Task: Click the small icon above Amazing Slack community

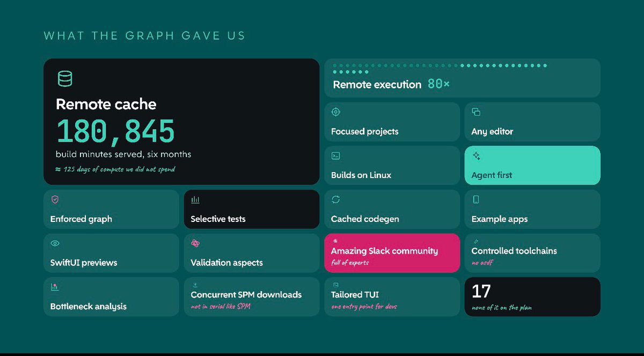Action: click(334, 242)
